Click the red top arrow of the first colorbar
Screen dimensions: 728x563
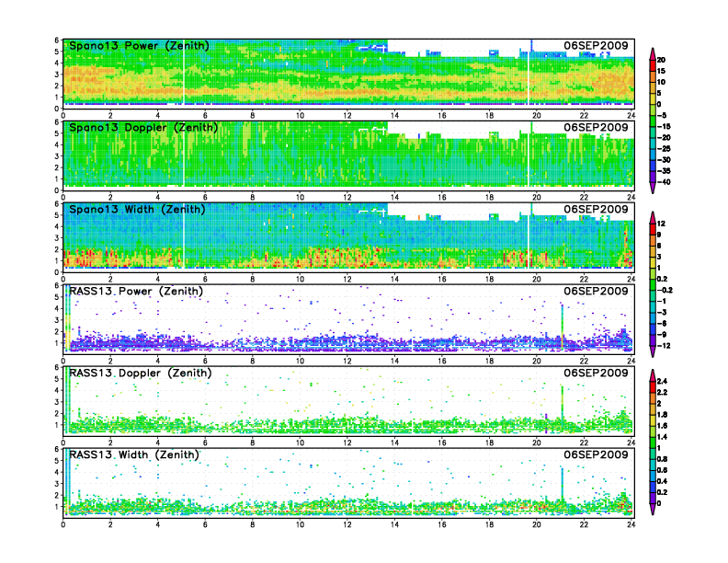(654, 51)
